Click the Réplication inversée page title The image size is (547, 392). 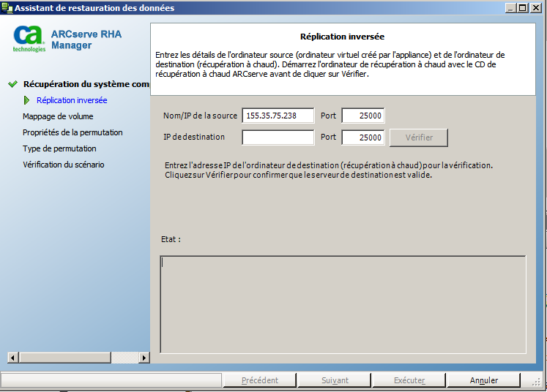[x=342, y=37]
